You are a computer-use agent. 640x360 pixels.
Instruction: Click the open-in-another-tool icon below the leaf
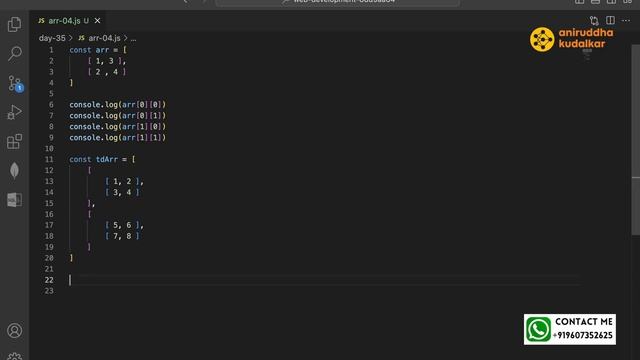[15, 200]
